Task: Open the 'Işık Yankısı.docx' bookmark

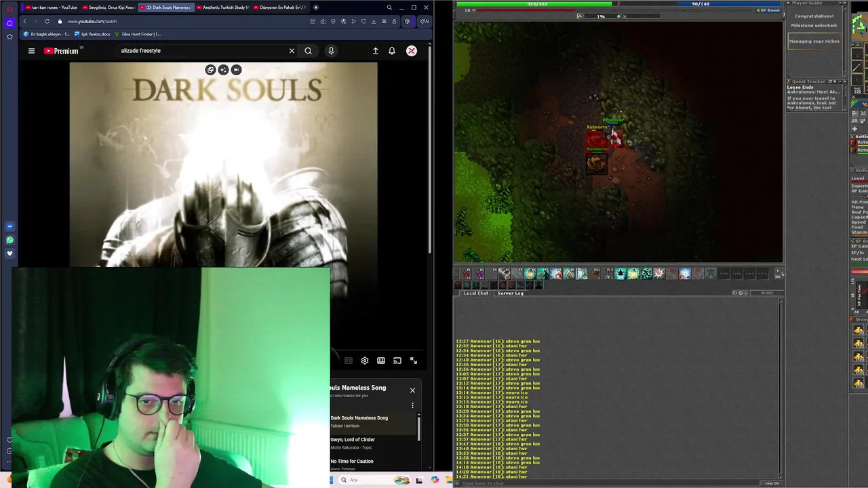Action: 92,34
